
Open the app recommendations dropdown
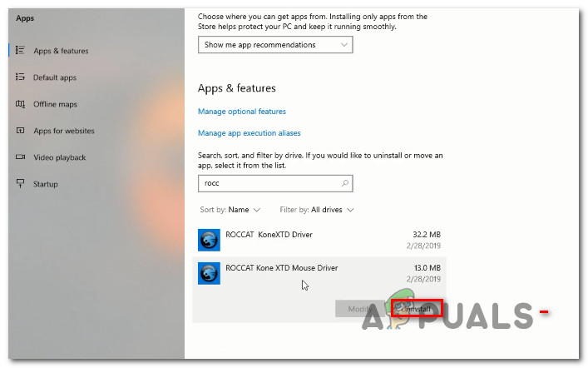point(275,45)
